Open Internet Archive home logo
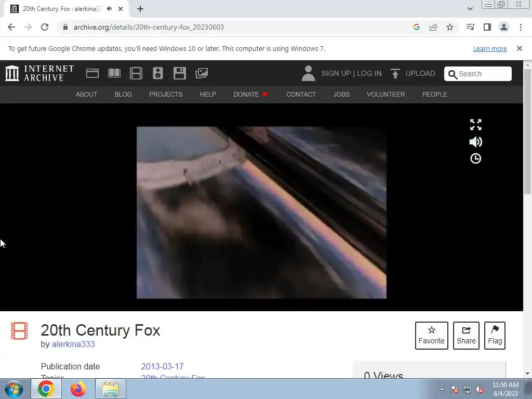 click(x=39, y=73)
